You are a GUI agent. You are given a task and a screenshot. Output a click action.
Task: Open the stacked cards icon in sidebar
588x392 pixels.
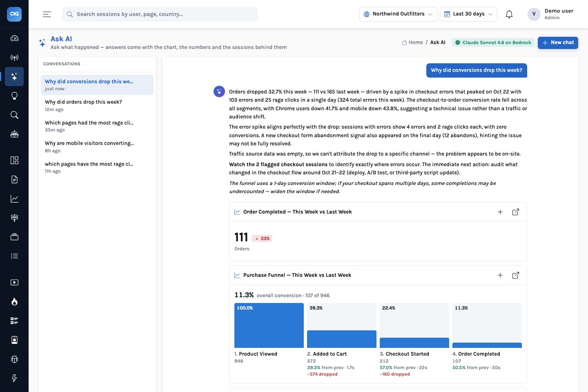pos(14,237)
